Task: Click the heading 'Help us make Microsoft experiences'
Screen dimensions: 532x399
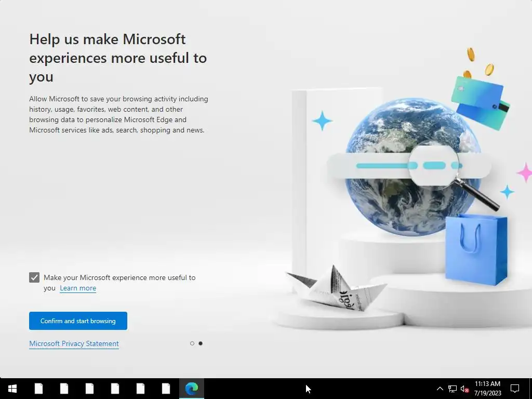Action: pos(118,58)
